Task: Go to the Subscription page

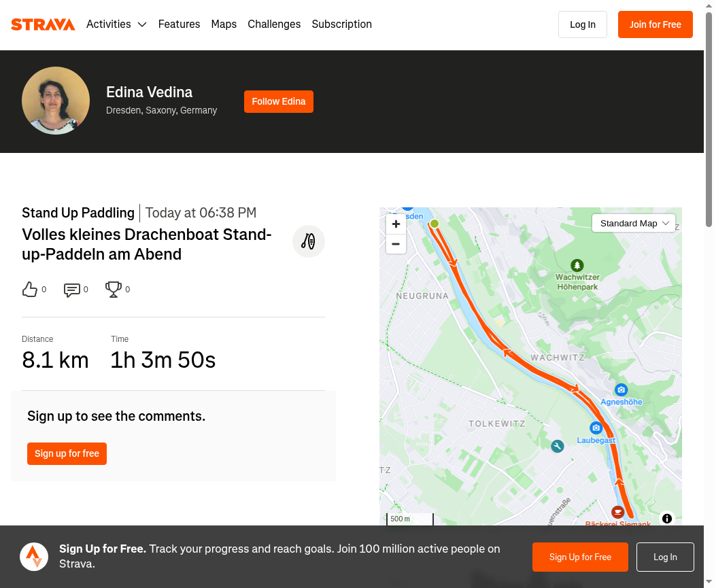Action: pos(341,24)
